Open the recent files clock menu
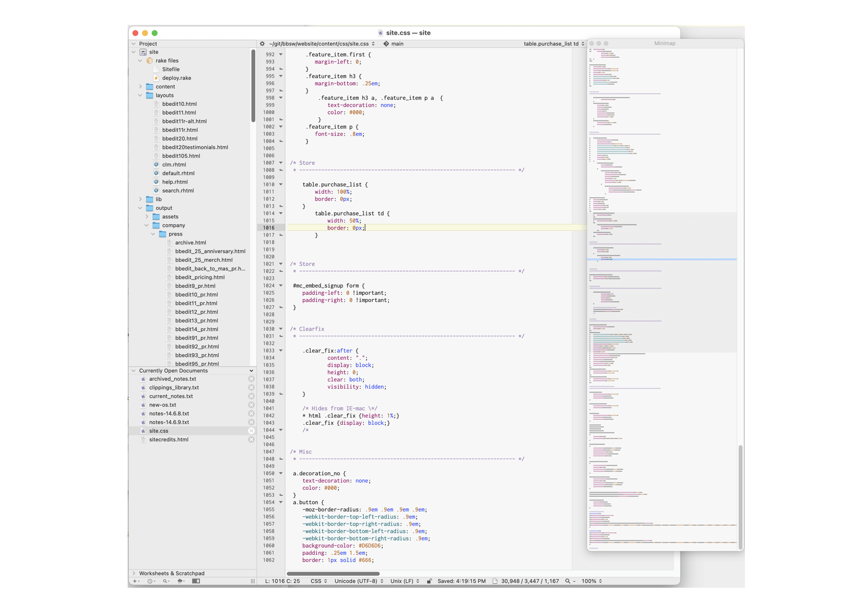This screenshot has width=862, height=616. tap(151, 581)
